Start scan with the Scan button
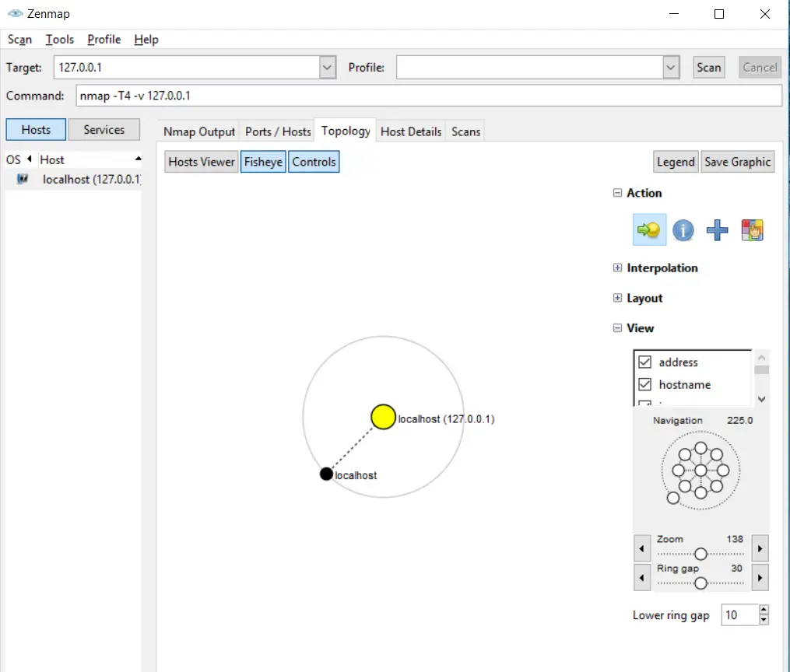The height and width of the screenshot is (672, 790). coord(708,68)
